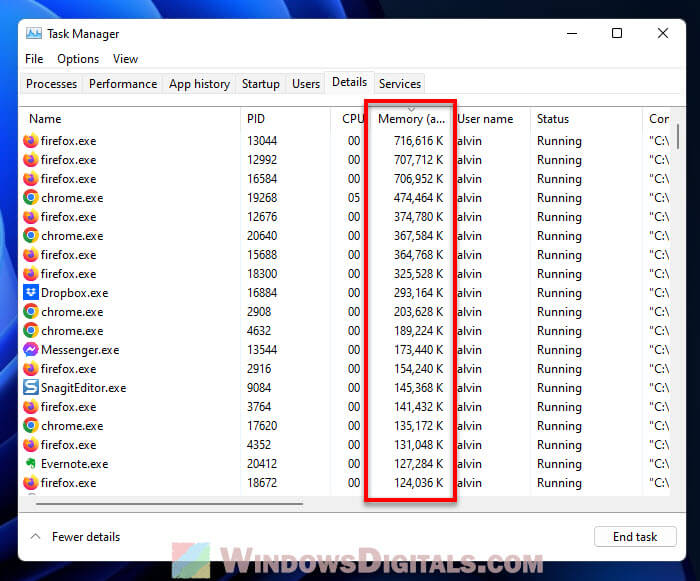The width and height of the screenshot is (700, 581).
Task: Maximize the Task Manager window
Action: [617, 33]
